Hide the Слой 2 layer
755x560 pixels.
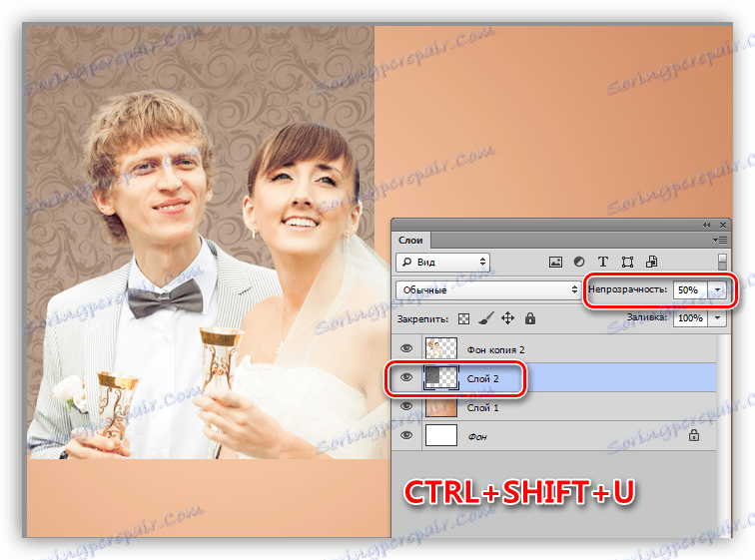click(406, 377)
